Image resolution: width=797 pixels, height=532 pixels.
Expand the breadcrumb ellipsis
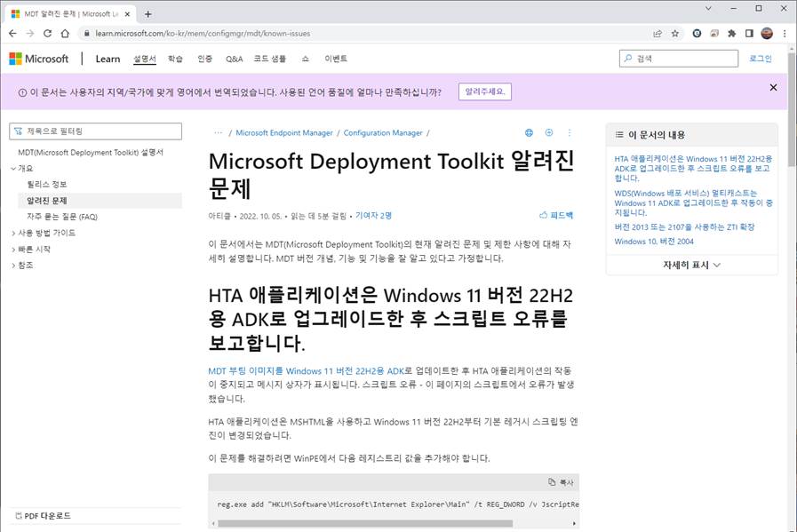(218, 132)
